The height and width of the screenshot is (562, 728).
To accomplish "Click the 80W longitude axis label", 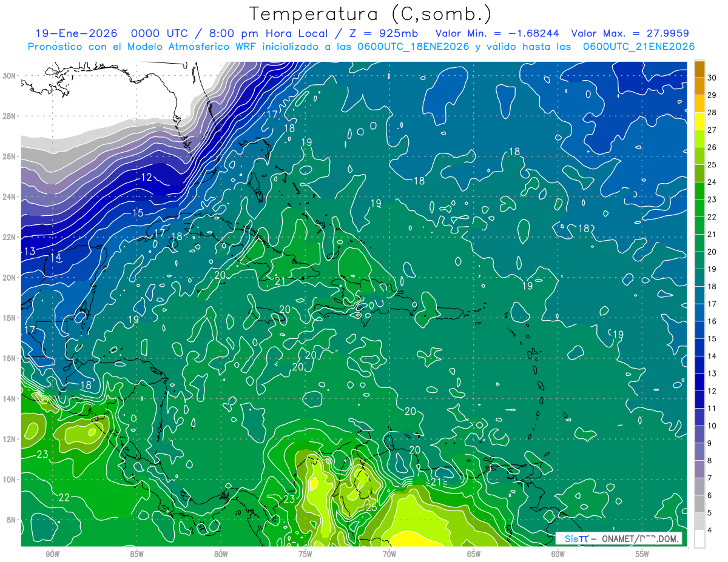I will (221, 555).
